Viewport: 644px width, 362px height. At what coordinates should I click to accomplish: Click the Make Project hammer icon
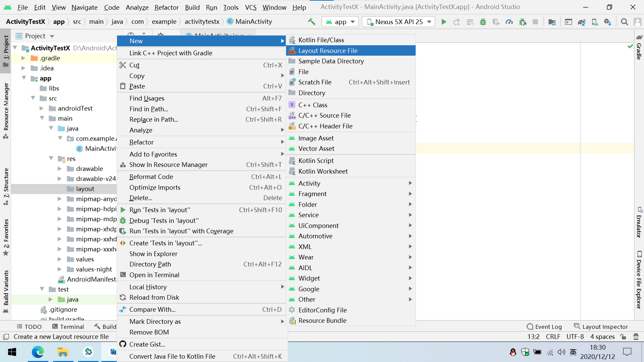click(312, 22)
